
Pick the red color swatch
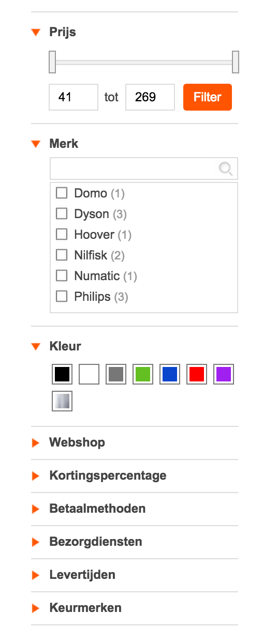[197, 374]
